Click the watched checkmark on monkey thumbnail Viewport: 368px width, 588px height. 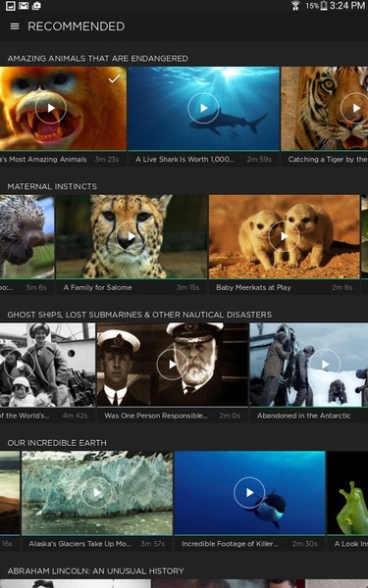pyautogui.click(x=115, y=78)
